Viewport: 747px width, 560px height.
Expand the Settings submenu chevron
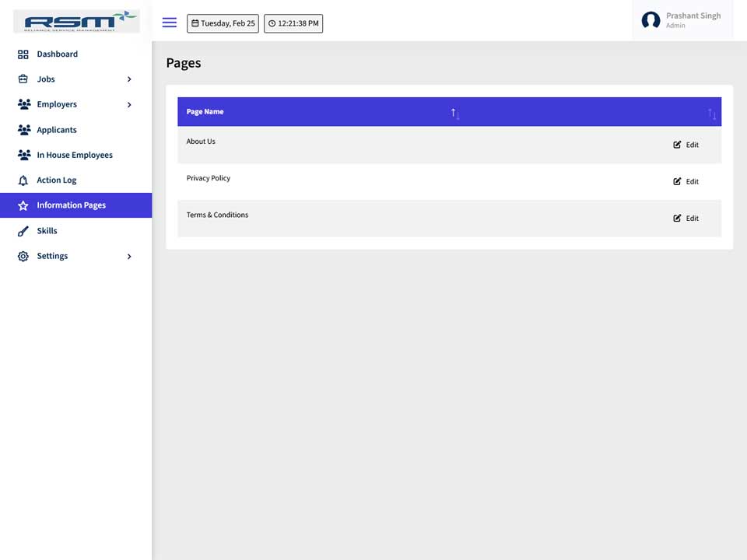click(129, 256)
